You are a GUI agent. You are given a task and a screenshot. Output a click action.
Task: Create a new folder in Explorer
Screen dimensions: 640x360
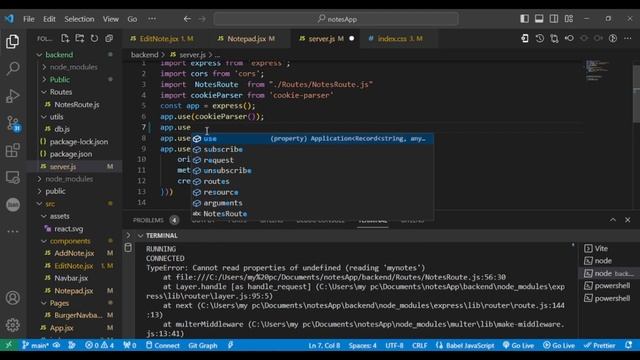pos(80,38)
